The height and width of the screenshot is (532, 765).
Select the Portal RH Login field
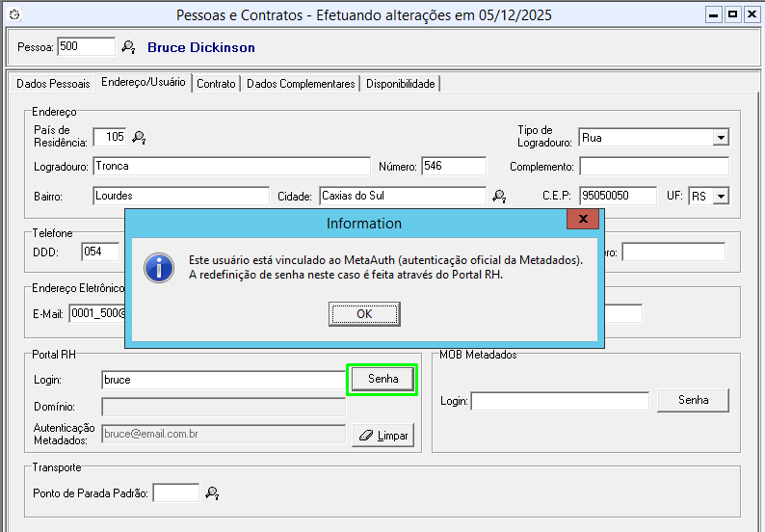(x=223, y=380)
